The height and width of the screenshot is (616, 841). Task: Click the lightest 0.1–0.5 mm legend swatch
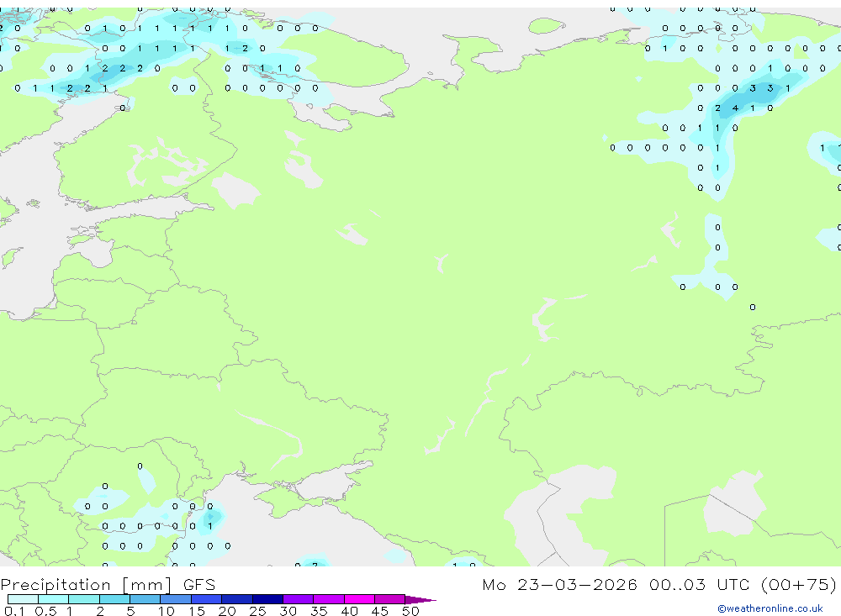click(23, 599)
